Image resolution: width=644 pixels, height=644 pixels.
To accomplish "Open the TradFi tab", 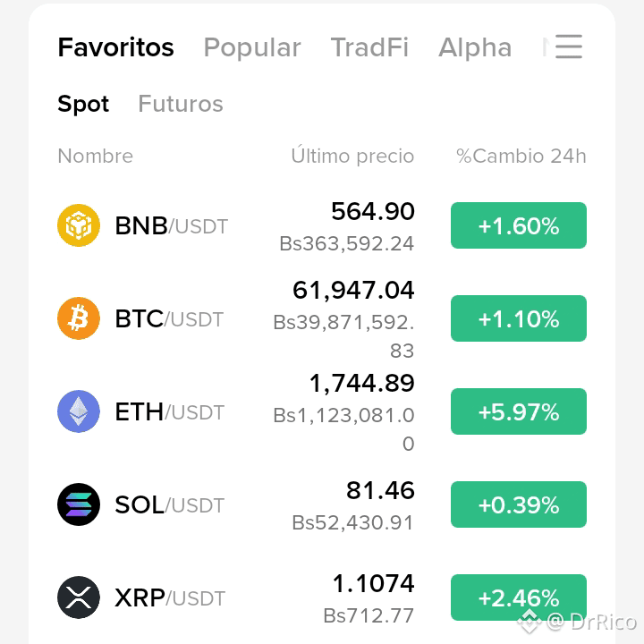I will [369, 47].
